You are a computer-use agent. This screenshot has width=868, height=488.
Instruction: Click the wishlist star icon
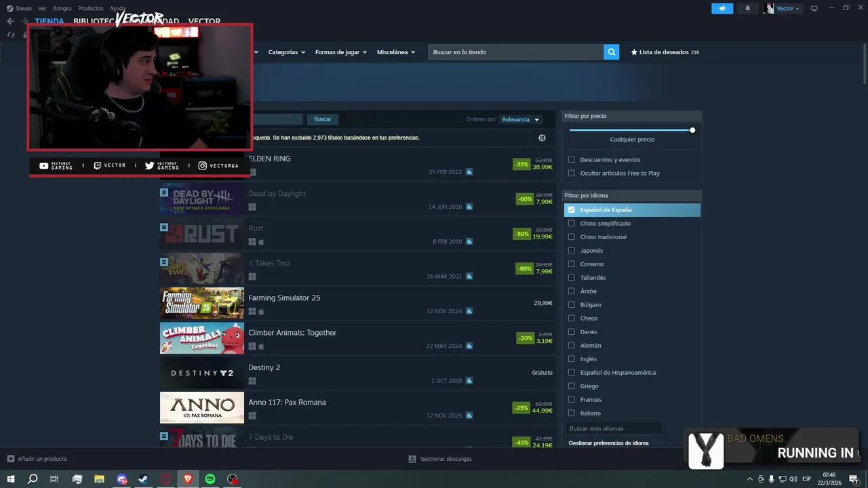tap(634, 52)
